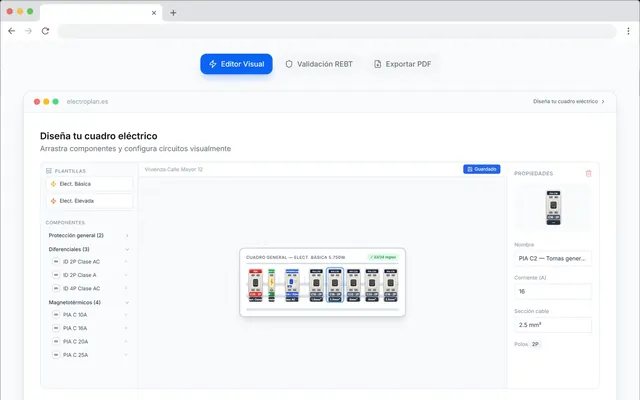
Task: Close the current browser tab
Action: [x=154, y=13]
